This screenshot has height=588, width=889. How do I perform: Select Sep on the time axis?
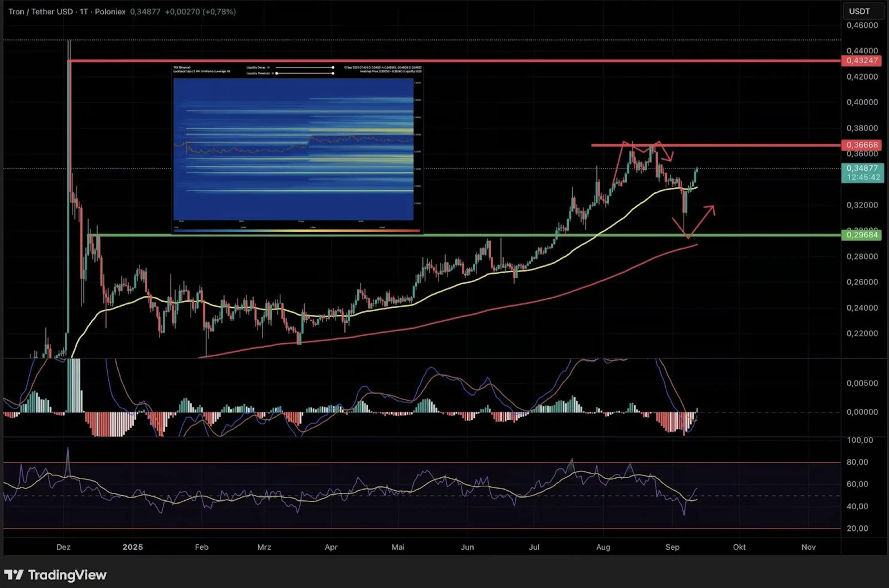tap(672, 547)
